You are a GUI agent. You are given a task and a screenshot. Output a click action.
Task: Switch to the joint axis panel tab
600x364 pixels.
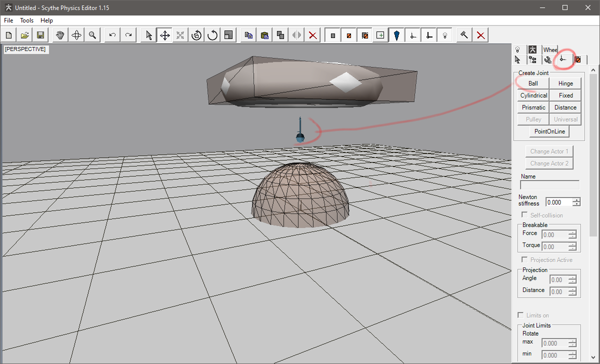(563, 59)
